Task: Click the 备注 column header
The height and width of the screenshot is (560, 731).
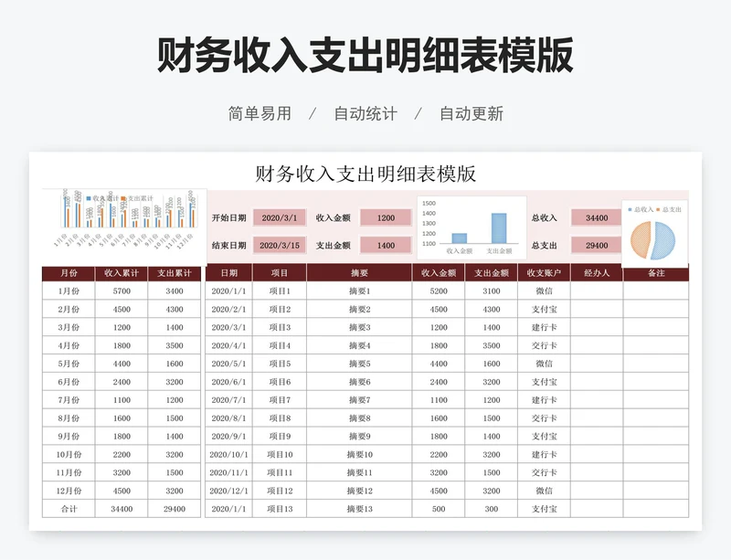Action: pos(656,273)
